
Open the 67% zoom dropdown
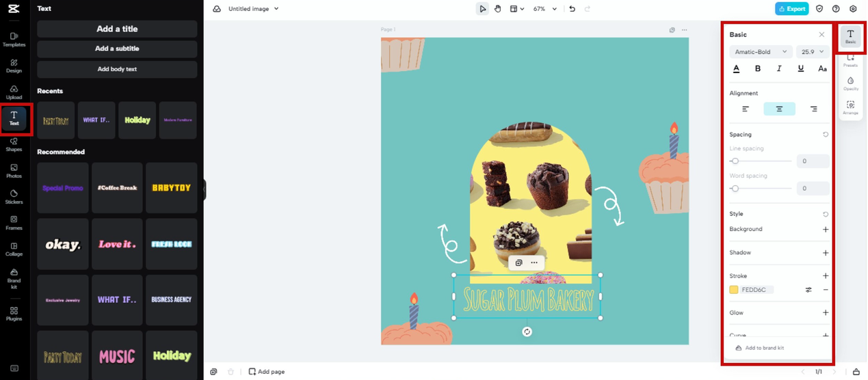pos(545,9)
